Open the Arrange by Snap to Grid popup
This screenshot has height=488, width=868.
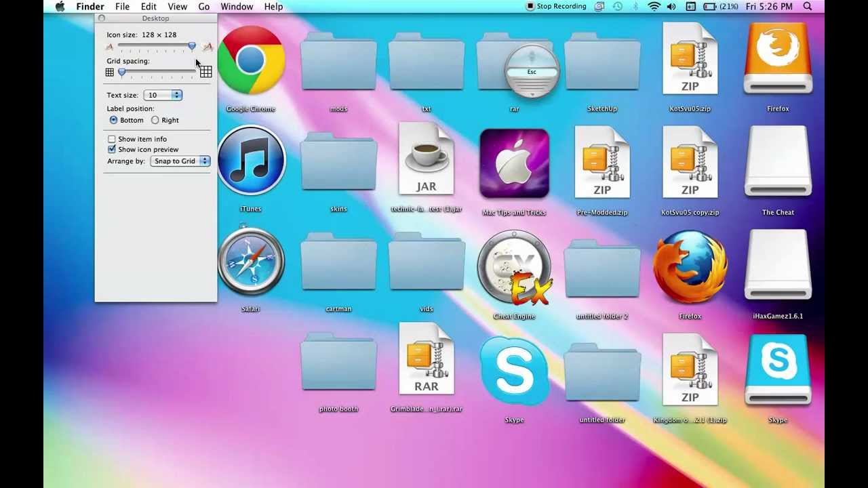[x=180, y=161]
